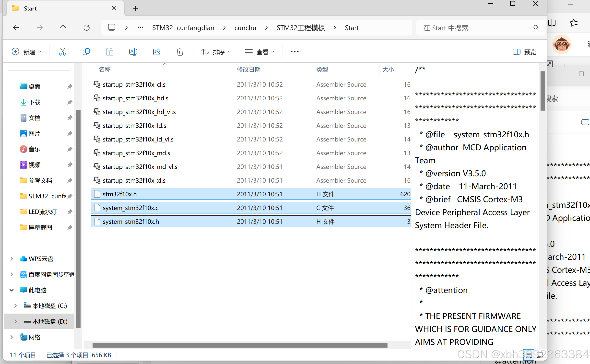The height and width of the screenshot is (364, 590).
Task: Click the Cut scissors icon
Action: click(x=62, y=52)
